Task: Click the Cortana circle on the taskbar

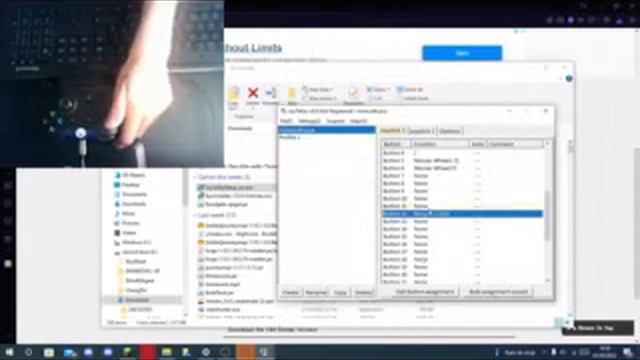Action: point(29,352)
